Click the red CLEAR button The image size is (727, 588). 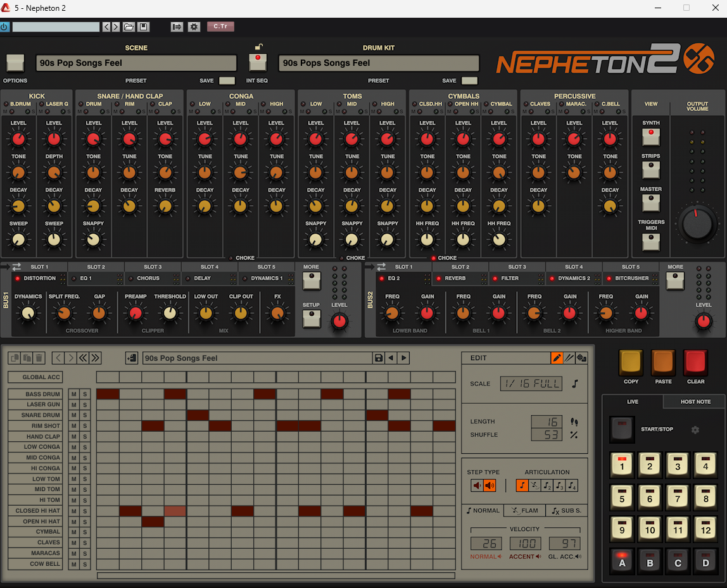coord(695,362)
